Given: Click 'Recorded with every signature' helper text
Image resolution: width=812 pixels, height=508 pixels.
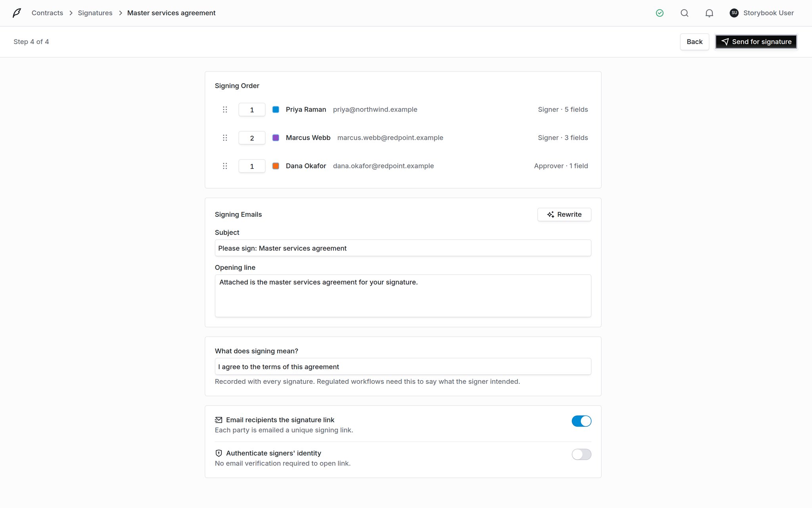Looking at the screenshot, I should [367, 381].
